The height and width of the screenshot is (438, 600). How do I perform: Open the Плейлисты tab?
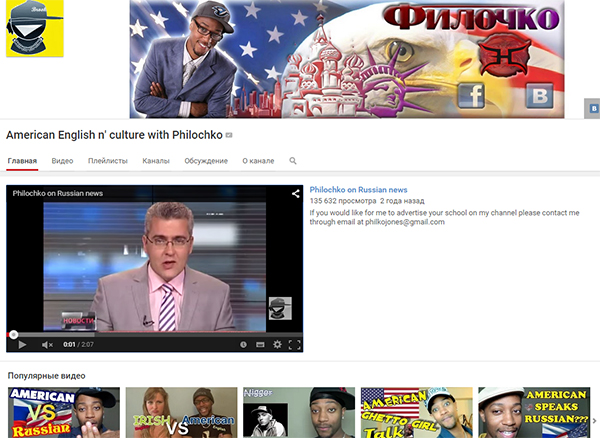[x=107, y=161]
